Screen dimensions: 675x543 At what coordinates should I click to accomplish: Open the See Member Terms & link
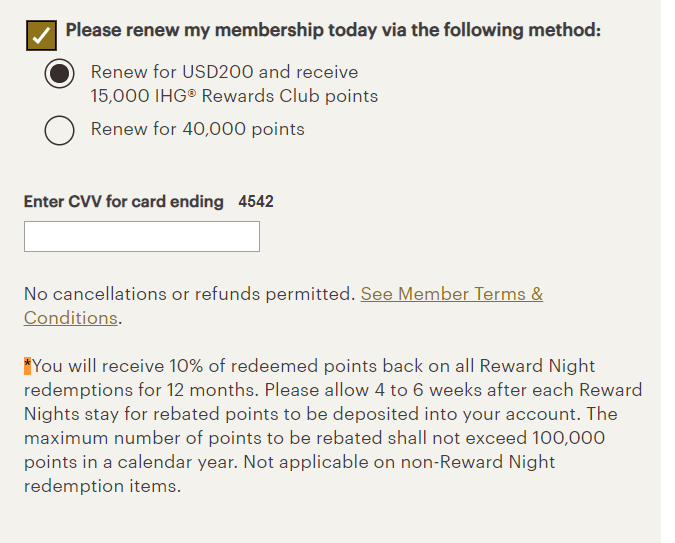(452, 294)
